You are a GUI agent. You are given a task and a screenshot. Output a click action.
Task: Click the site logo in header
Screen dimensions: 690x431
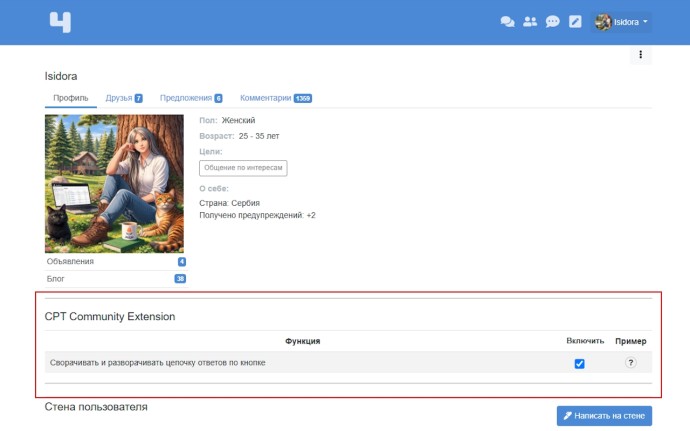[60, 22]
